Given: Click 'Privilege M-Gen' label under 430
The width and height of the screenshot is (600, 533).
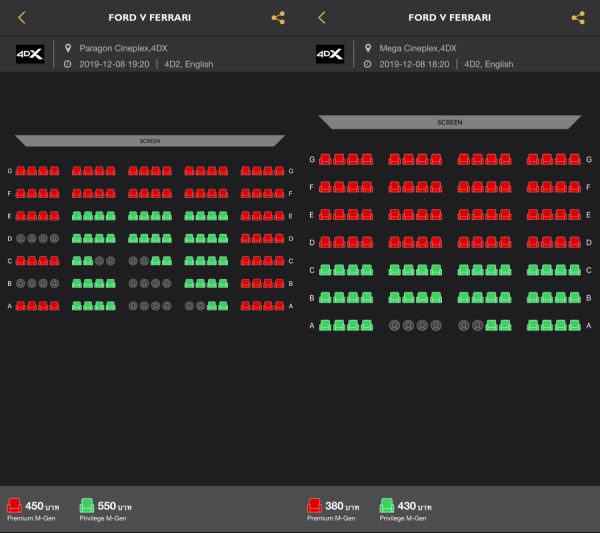Looking at the screenshot, I should (x=403, y=518).
